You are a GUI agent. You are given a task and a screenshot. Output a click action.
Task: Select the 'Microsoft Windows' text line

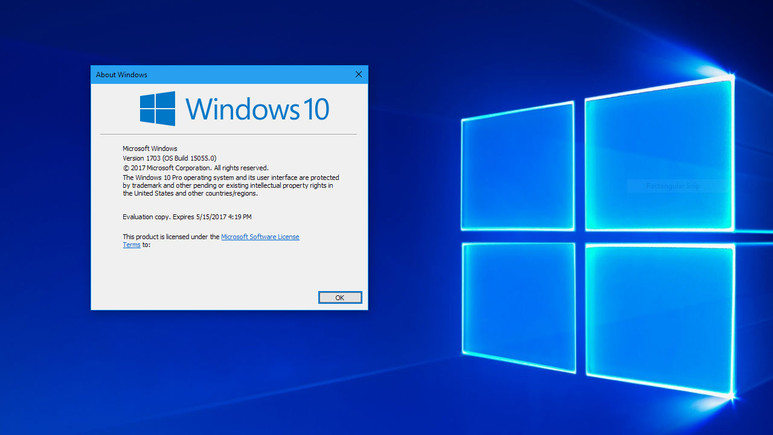pos(150,148)
